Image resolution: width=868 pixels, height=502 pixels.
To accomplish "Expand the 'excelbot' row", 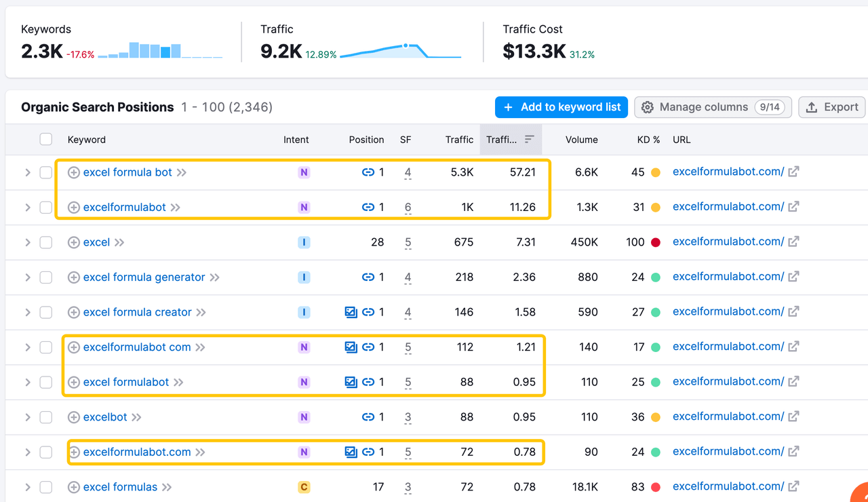I will pos(28,417).
